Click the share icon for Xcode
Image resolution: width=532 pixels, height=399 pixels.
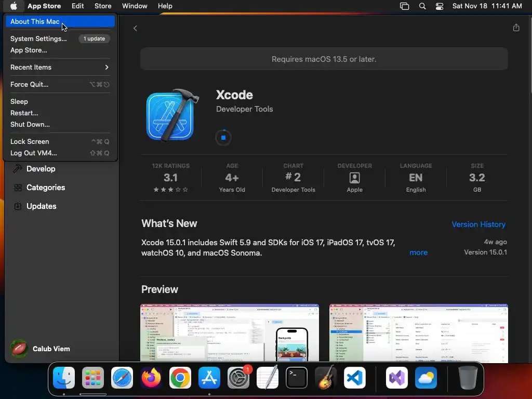tap(516, 28)
